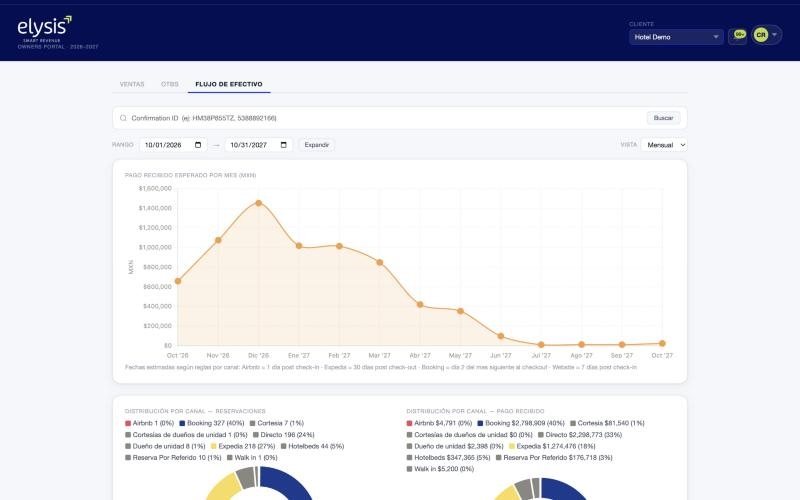Toggle Hotelbeds 44 (5%) legend entry
The image size is (800, 500).
click(x=312, y=446)
